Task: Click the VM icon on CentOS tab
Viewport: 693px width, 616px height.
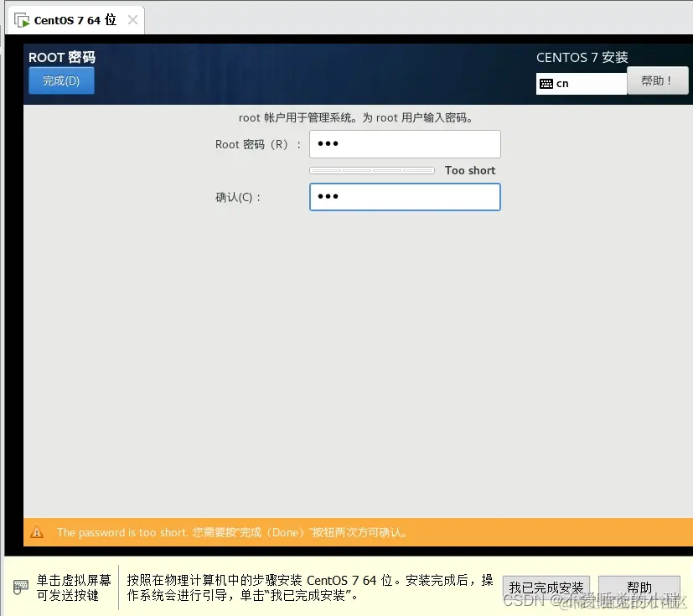Action: [22, 20]
